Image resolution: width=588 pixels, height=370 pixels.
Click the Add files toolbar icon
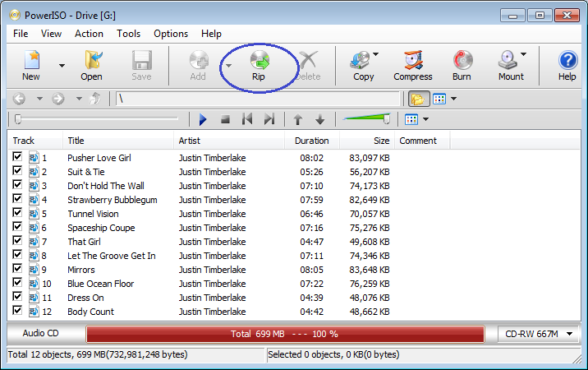click(198, 66)
